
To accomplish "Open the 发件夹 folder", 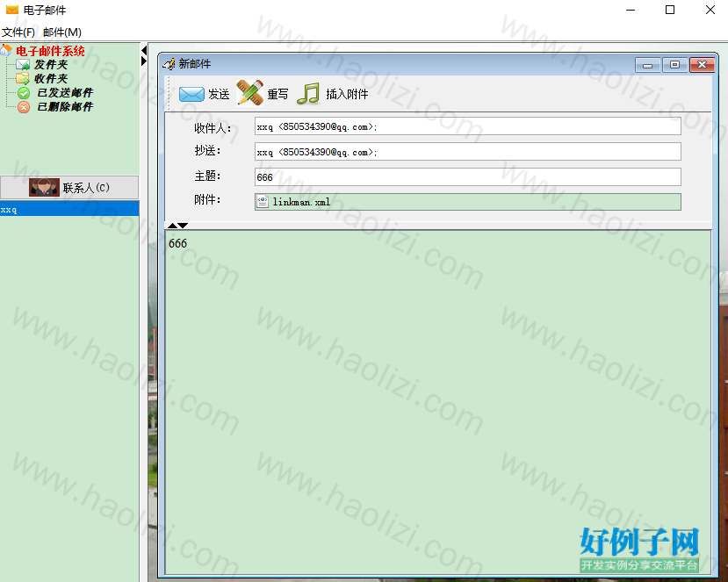I will point(51,64).
